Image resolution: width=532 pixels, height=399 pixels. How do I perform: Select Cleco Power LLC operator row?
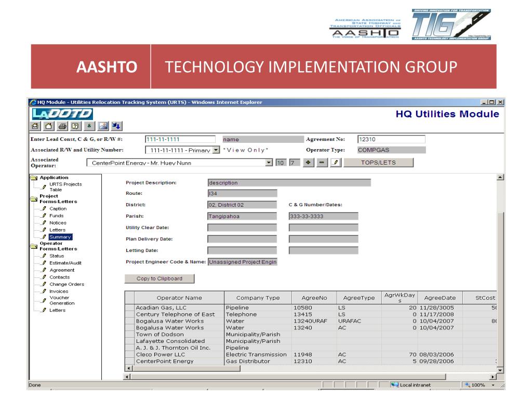pyautogui.click(x=311, y=354)
